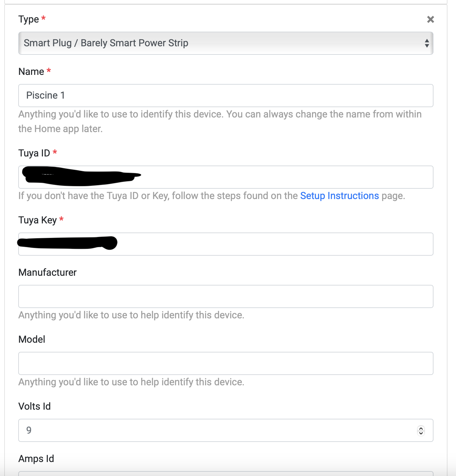This screenshot has height=476, width=456.
Task: Open the Setup Instructions page
Action: pos(339,196)
